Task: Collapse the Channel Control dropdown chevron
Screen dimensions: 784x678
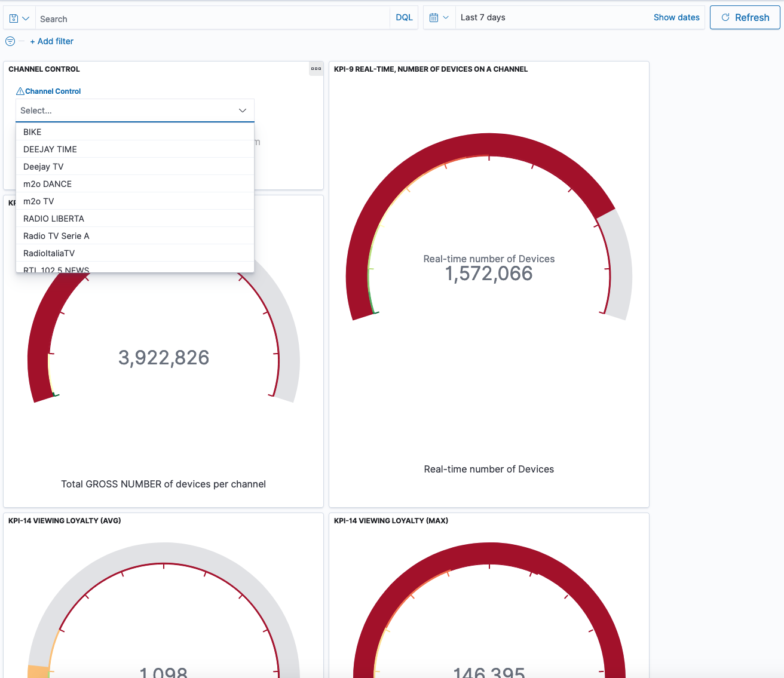Action: tap(243, 111)
